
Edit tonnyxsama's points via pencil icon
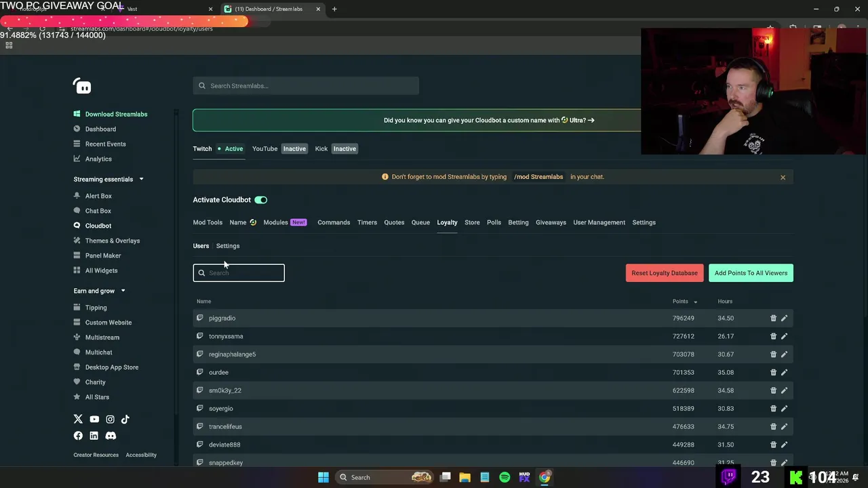(x=784, y=336)
